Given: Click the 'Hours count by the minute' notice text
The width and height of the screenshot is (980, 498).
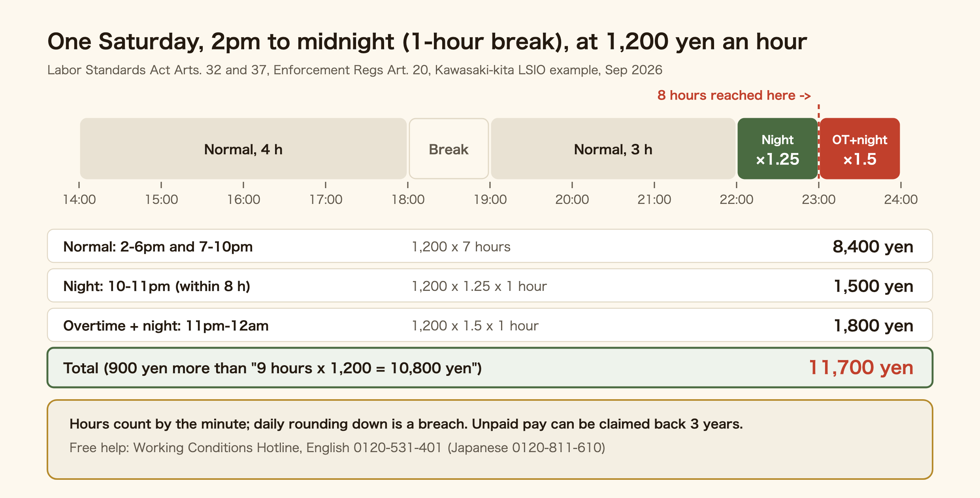Looking at the screenshot, I should [x=406, y=424].
